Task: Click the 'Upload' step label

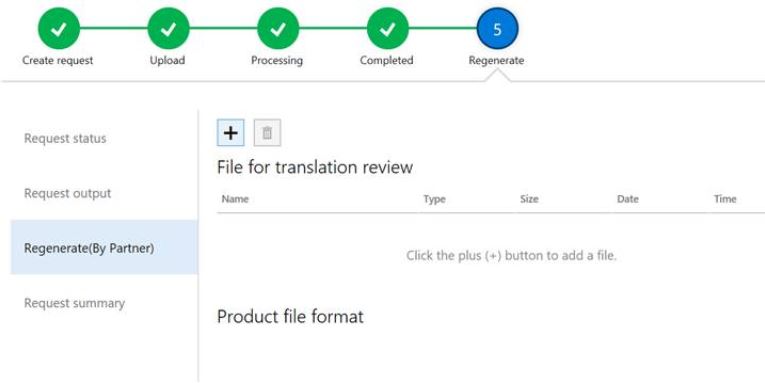Action: (x=167, y=60)
